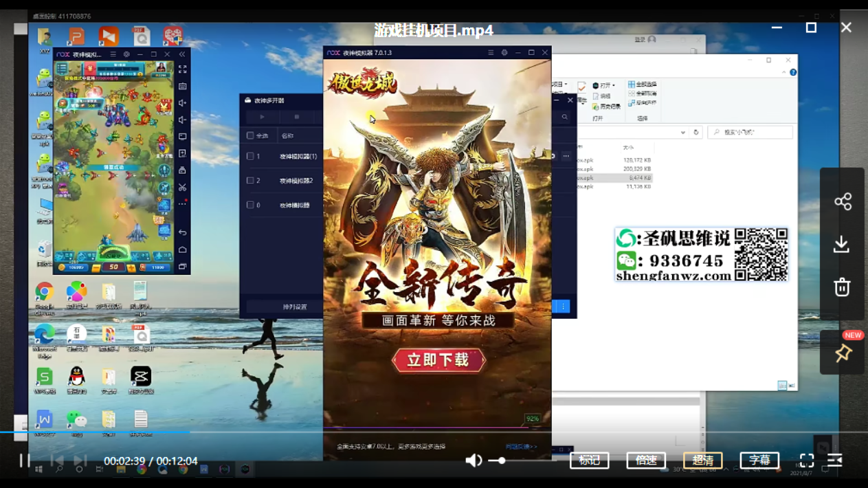Click the search field in File Explorer
868x488 pixels.
click(750, 132)
